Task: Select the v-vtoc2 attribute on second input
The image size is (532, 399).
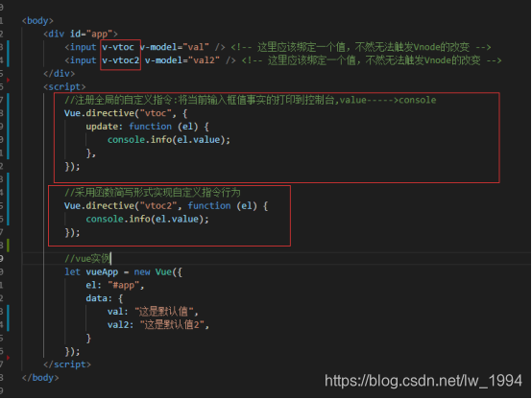Action: pos(121,60)
